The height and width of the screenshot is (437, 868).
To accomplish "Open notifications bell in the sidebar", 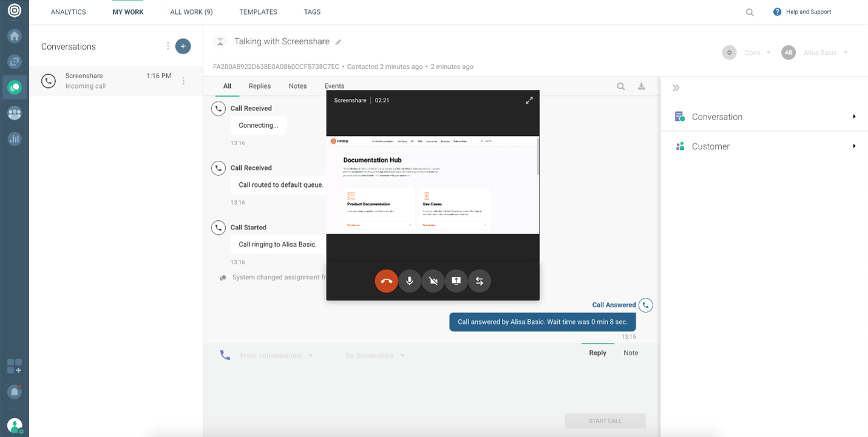I will point(15,392).
